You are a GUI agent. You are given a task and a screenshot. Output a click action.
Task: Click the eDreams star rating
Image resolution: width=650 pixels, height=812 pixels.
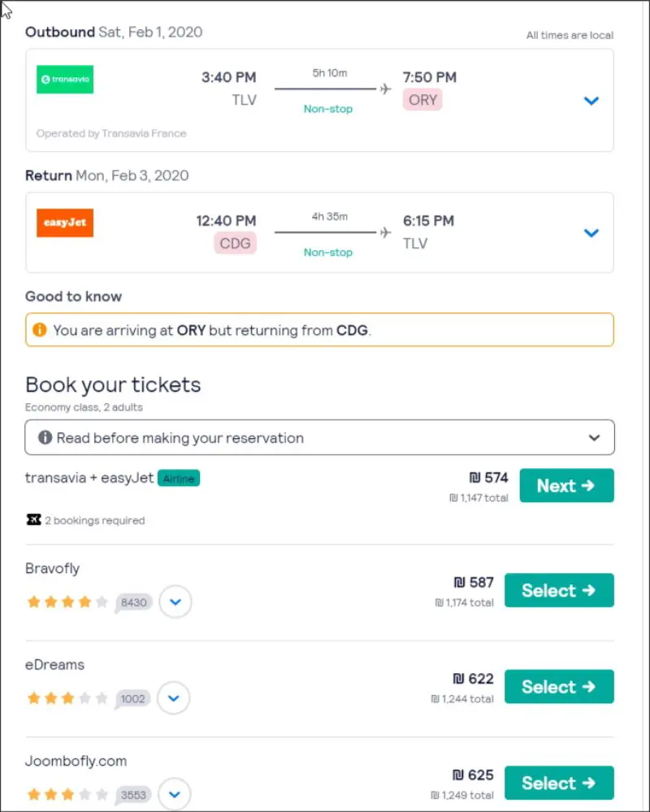pyautogui.click(x=67, y=698)
